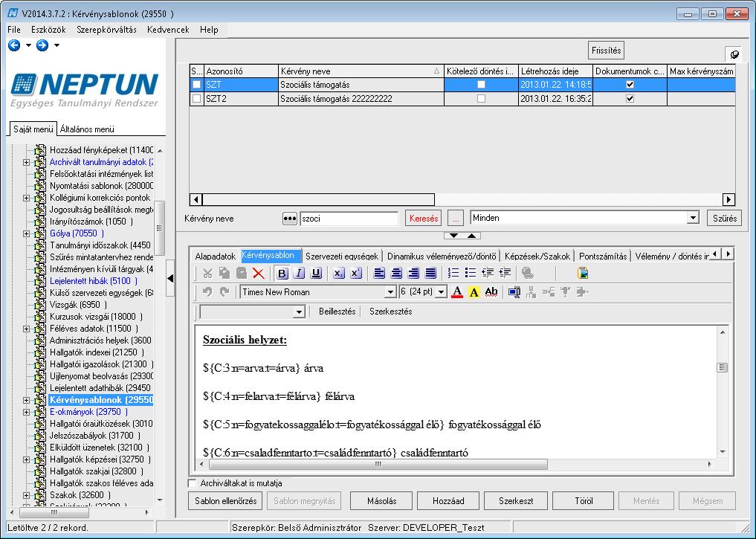Viewport: 756px width, 539px height.
Task: Pick the yellow highlight color A
Action: 474,291
